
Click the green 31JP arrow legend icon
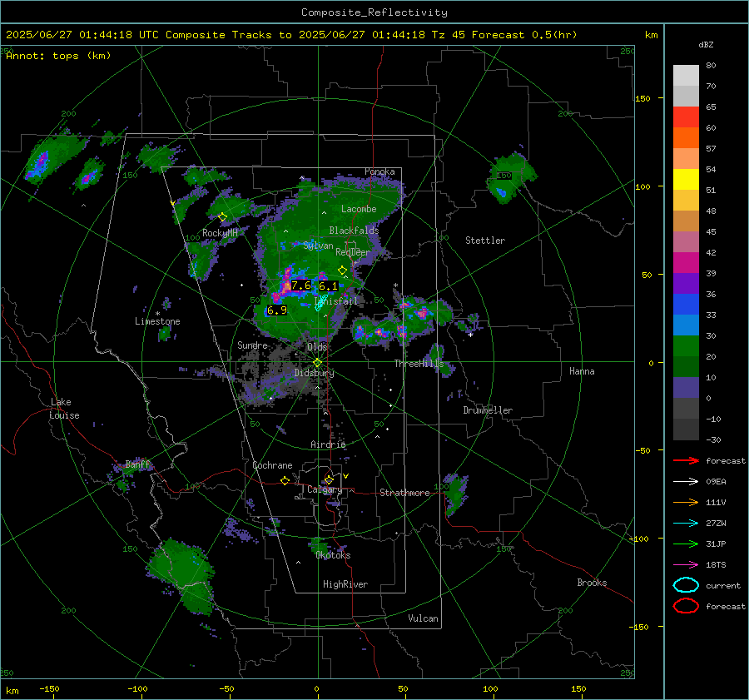[686, 544]
